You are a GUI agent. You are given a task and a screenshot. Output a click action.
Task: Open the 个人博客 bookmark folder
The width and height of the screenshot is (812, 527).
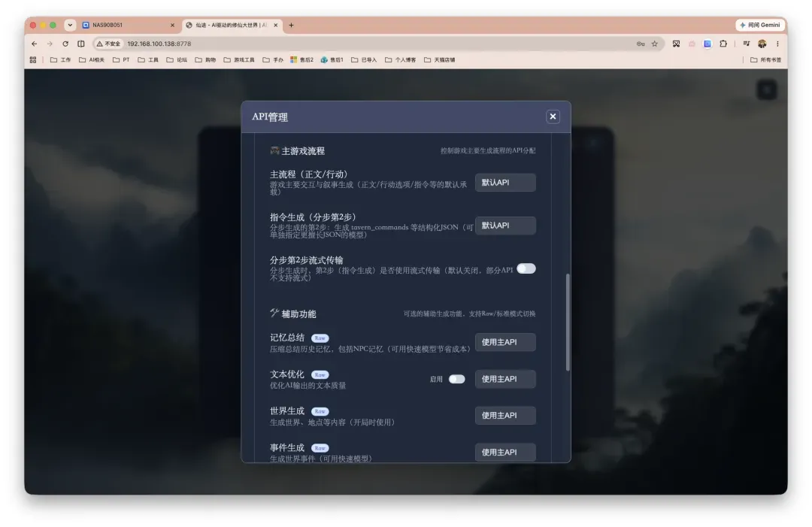400,60
